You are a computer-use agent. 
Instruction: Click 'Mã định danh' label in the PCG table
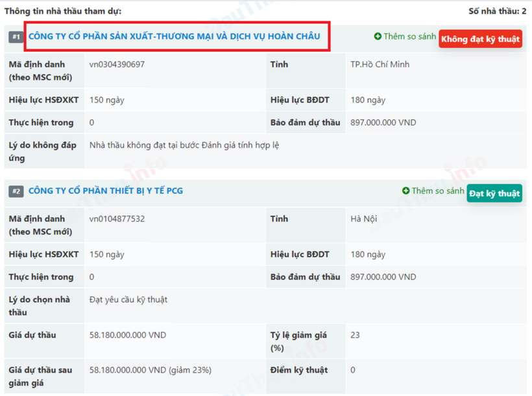point(40,225)
